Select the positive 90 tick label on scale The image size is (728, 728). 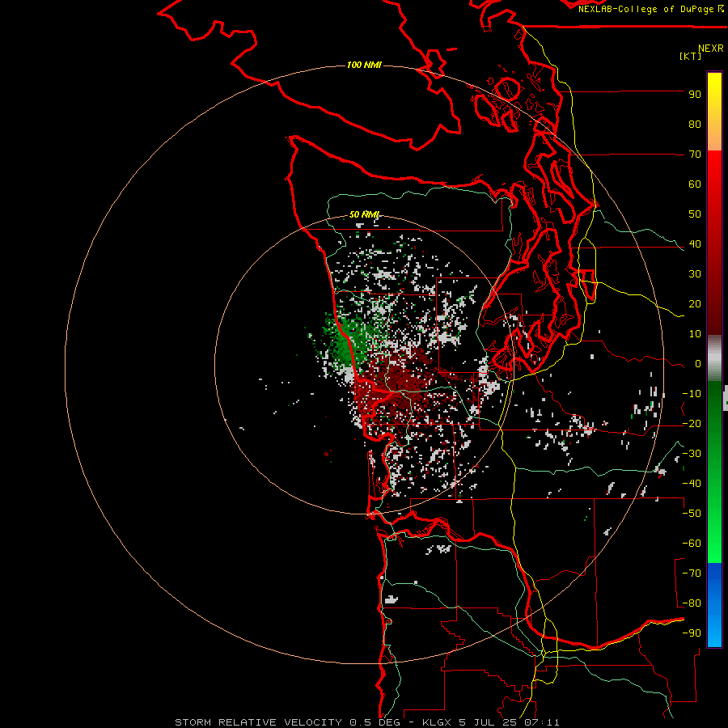pos(695,95)
